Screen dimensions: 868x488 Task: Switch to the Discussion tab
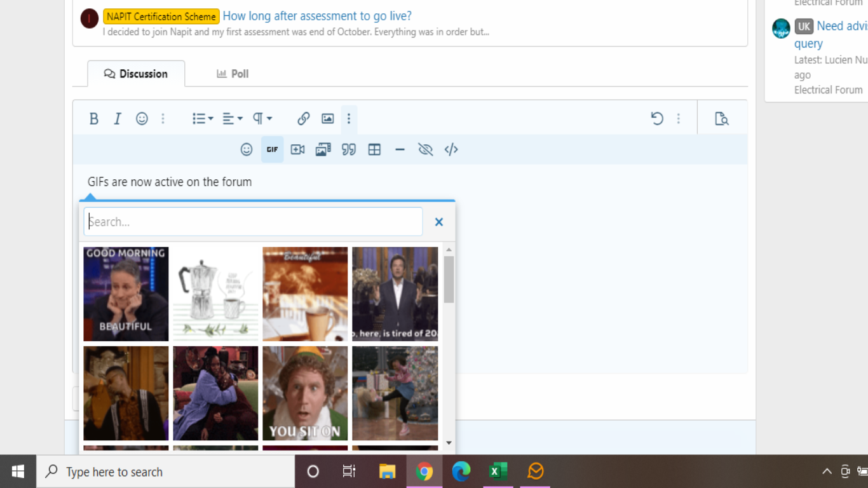(136, 74)
